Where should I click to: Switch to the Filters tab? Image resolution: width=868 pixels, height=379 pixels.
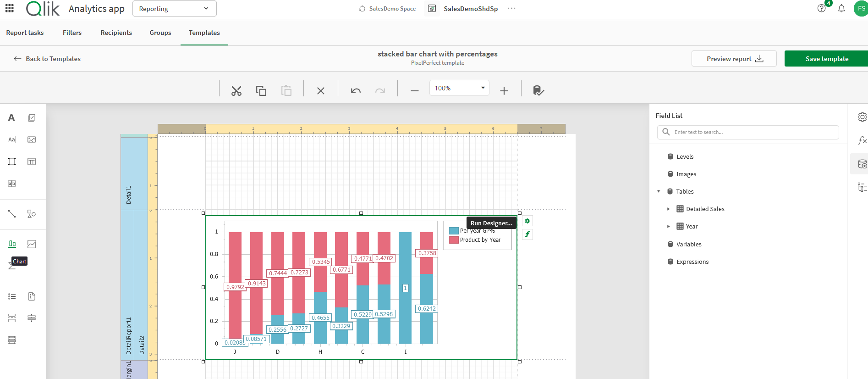72,33
